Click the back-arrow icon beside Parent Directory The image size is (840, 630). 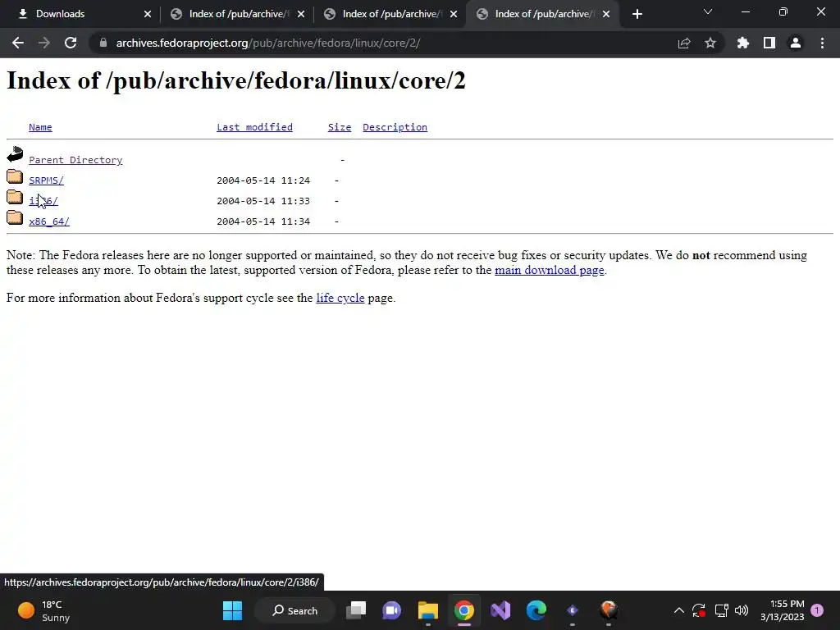(15, 155)
